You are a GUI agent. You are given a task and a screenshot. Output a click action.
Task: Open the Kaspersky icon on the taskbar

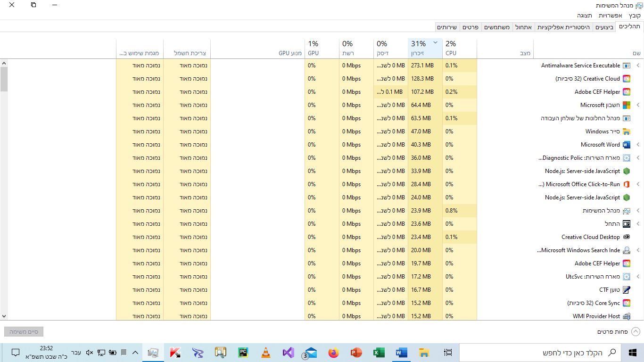(x=175, y=352)
